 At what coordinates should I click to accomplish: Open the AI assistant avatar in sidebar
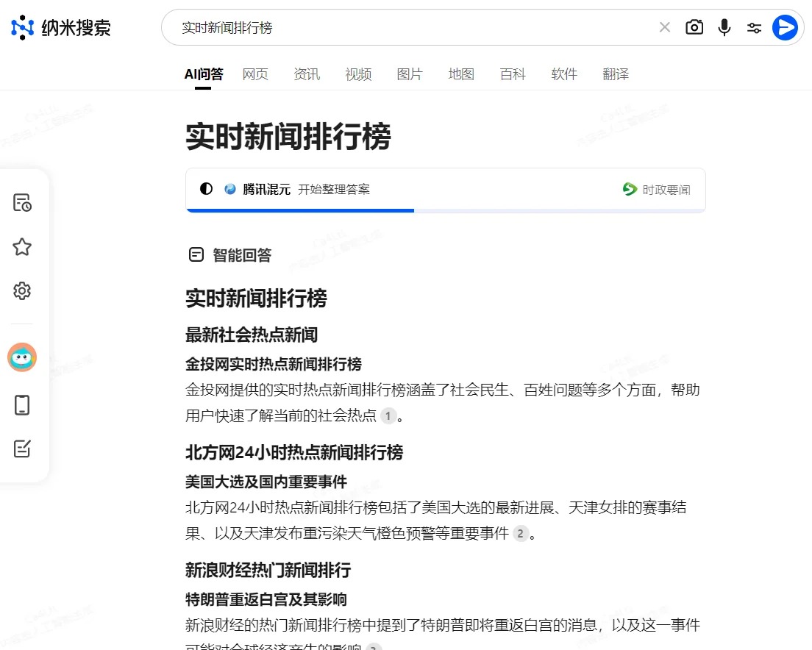coord(21,357)
